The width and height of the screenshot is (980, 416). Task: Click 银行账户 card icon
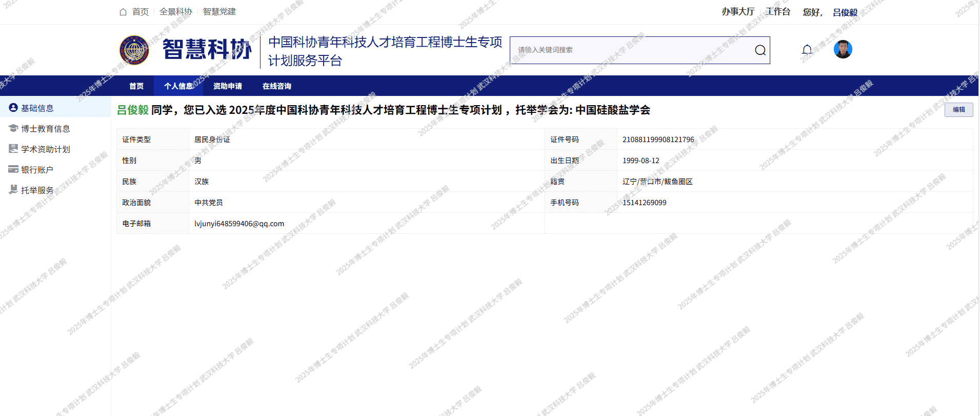(x=13, y=169)
